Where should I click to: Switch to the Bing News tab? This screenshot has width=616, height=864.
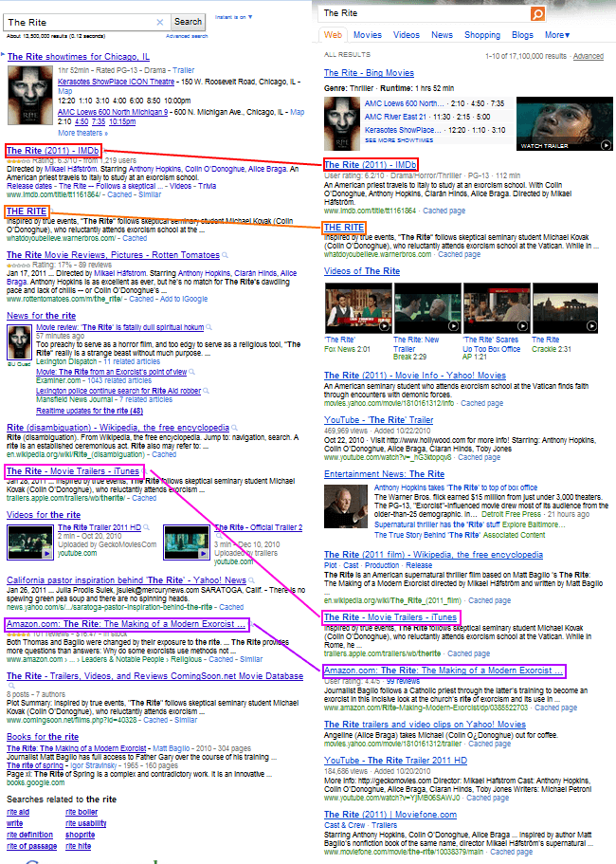[x=442, y=35]
